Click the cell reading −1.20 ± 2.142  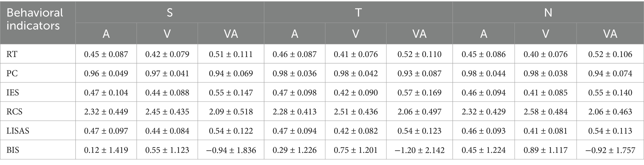[419, 150]
